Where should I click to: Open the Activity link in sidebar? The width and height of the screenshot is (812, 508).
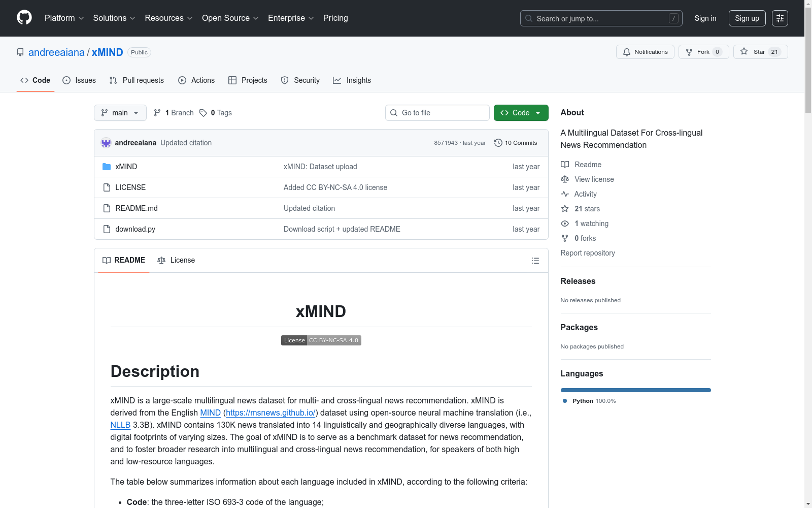click(579, 194)
